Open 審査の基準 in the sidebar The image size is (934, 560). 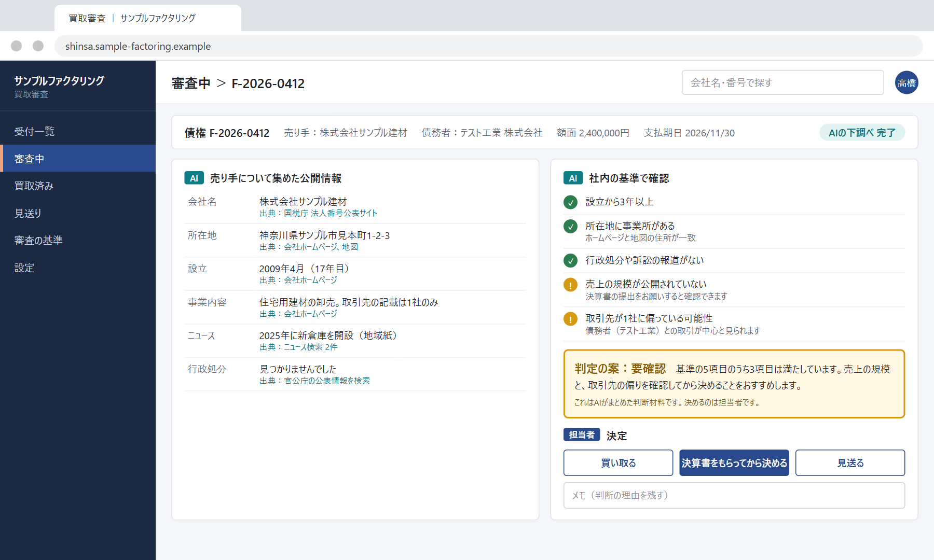point(78,240)
